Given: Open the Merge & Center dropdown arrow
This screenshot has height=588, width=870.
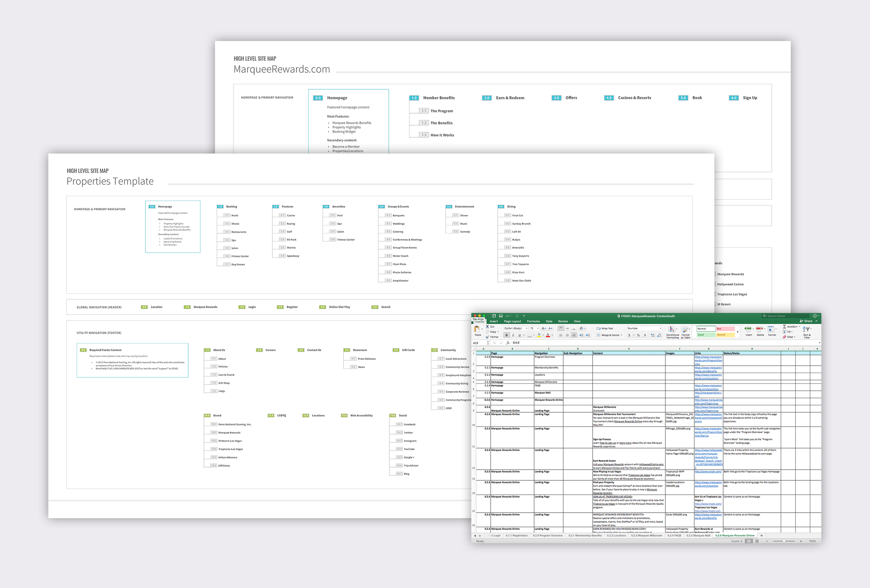Looking at the screenshot, I should [622, 335].
